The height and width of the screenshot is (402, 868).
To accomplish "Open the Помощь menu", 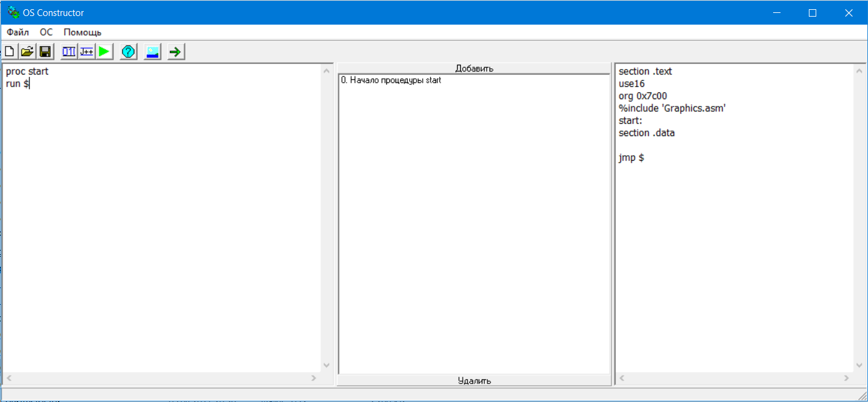I will click(x=83, y=32).
